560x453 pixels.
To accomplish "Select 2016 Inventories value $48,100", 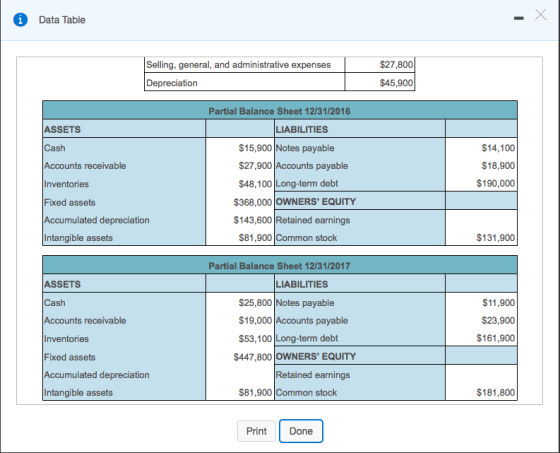I will pos(255,184).
